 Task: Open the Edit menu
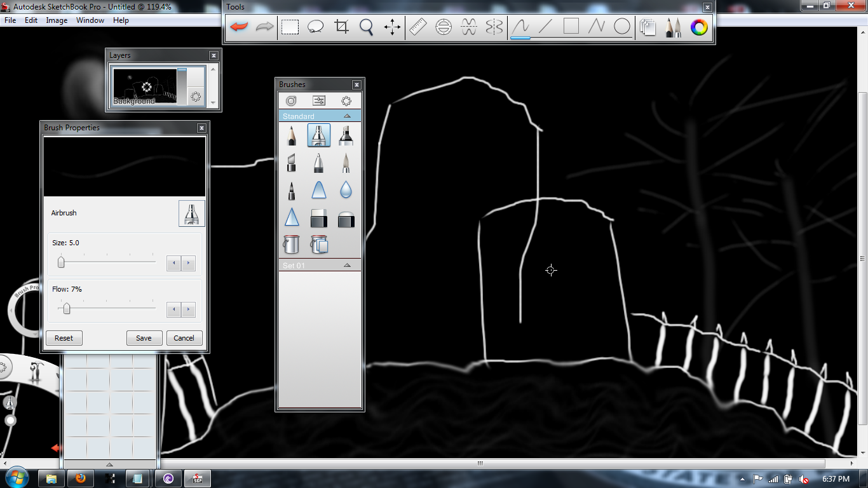click(31, 20)
